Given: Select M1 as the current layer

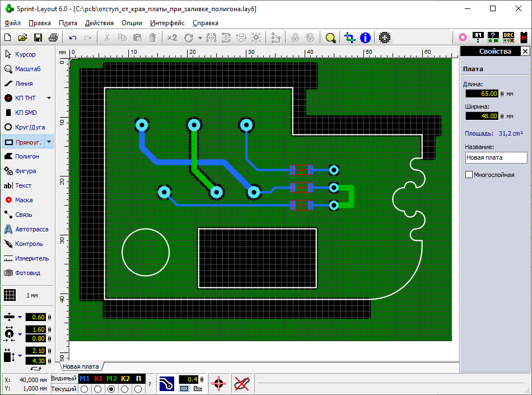Looking at the screenshot, I should 85,389.
